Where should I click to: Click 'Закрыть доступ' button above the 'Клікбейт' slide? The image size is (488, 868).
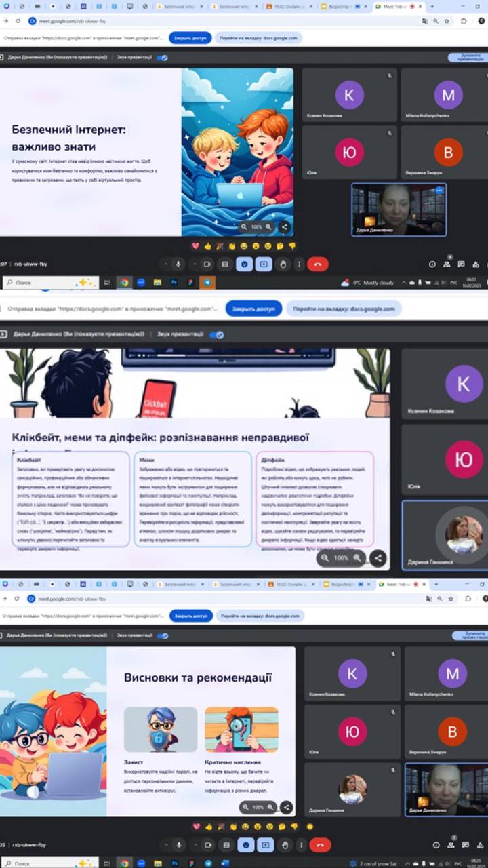253,309
